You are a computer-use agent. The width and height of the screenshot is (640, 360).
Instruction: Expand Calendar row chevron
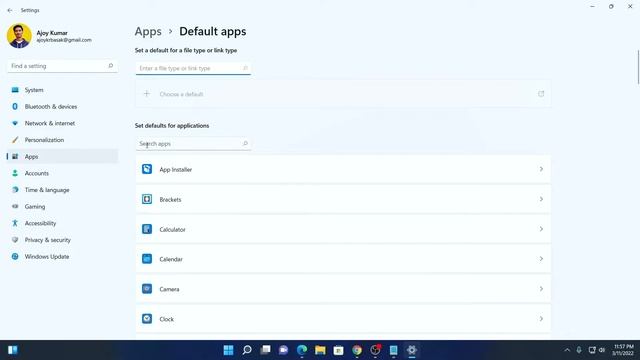click(x=541, y=259)
